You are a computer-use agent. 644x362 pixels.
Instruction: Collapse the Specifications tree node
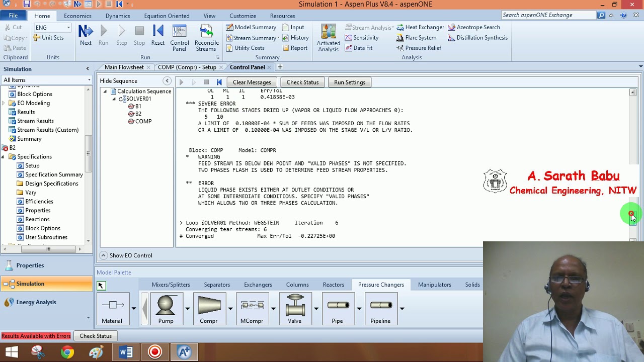[x=3, y=157]
